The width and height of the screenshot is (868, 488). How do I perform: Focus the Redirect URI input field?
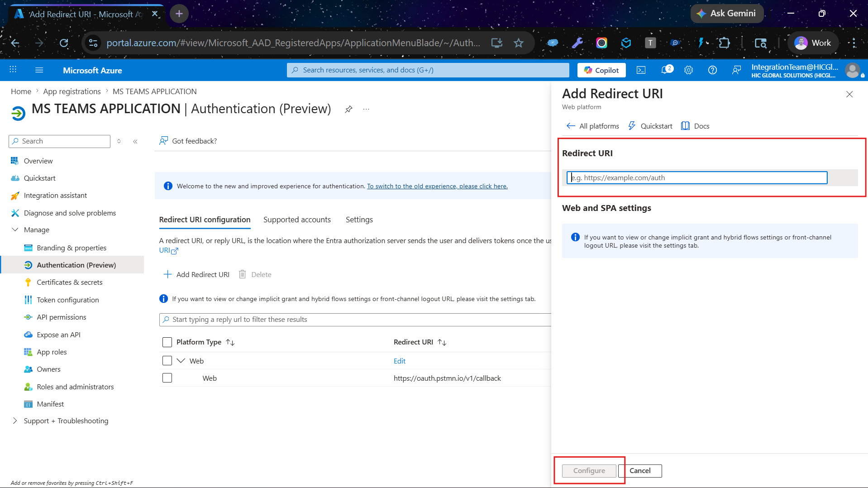click(697, 177)
